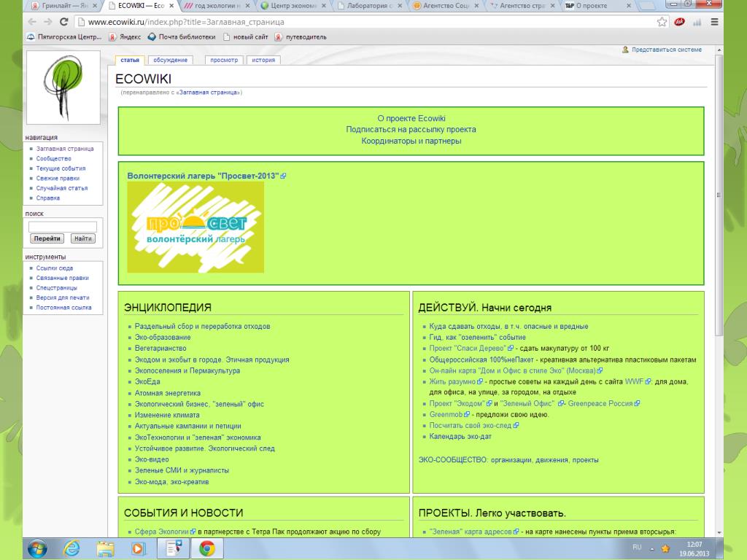Viewport: 747px width, 560px height.
Task: Open 'Справка' navigation link
Action: tap(48, 198)
